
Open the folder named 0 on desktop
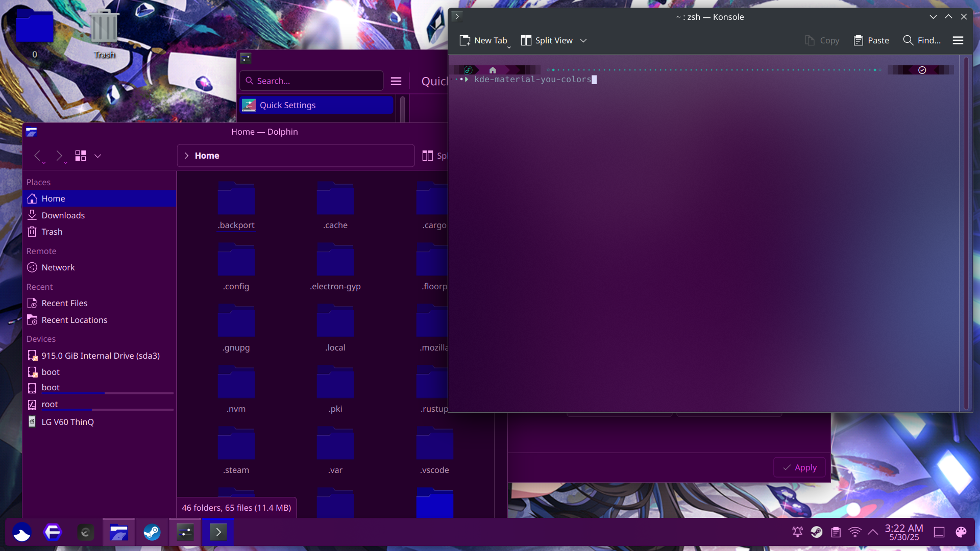(x=35, y=33)
